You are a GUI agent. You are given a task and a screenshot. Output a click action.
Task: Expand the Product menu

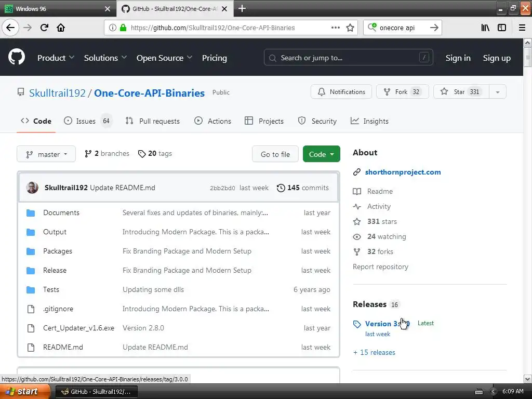[56, 58]
